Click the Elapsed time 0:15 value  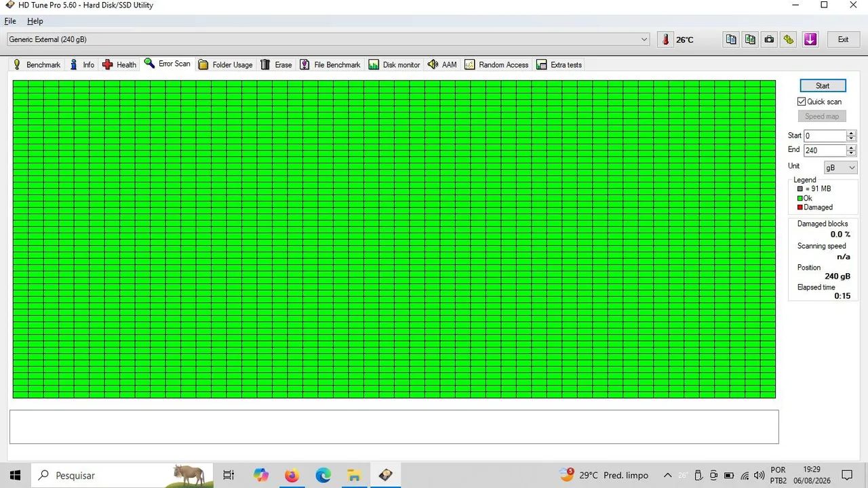[x=842, y=296]
